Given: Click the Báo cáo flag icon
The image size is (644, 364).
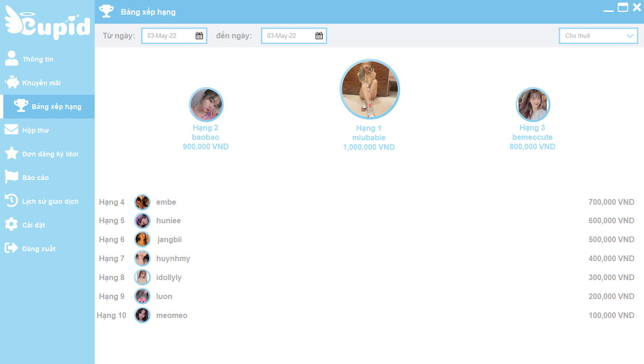Looking at the screenshot, I should pos(11,177).
